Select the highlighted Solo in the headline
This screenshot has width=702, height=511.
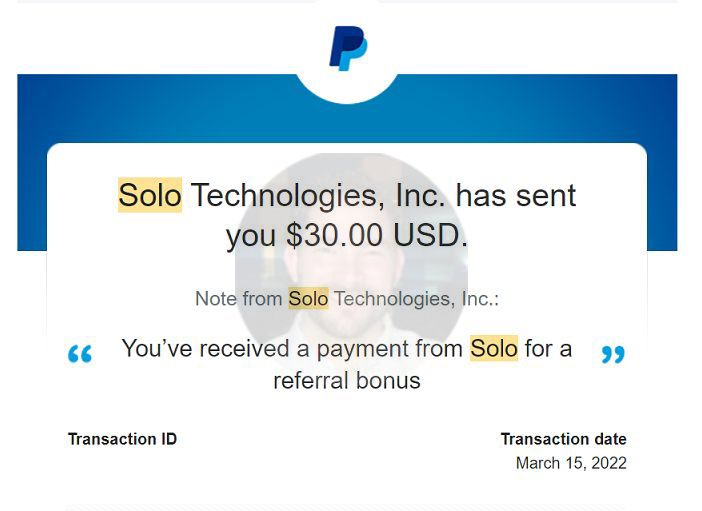tap(150, 195)
